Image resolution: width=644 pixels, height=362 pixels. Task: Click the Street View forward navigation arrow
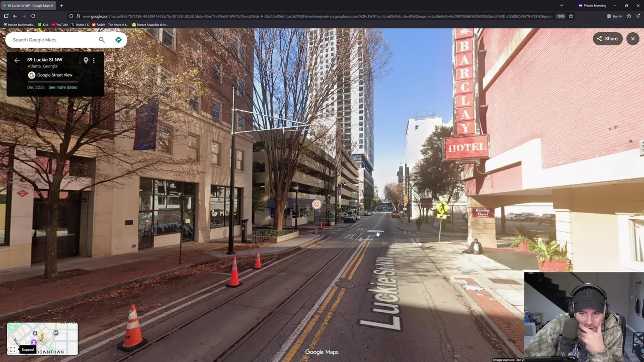click(375, 232)
